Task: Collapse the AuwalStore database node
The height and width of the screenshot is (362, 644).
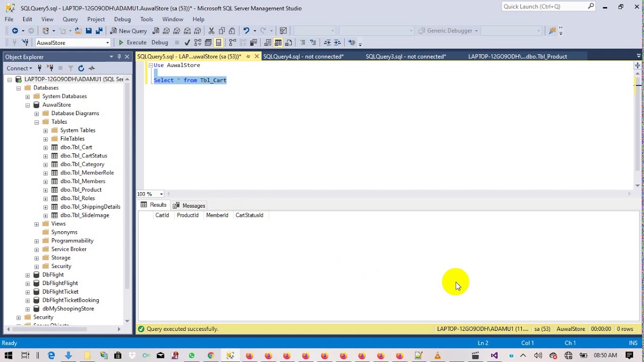Action: pyautogui.click(x=28, y=105)
